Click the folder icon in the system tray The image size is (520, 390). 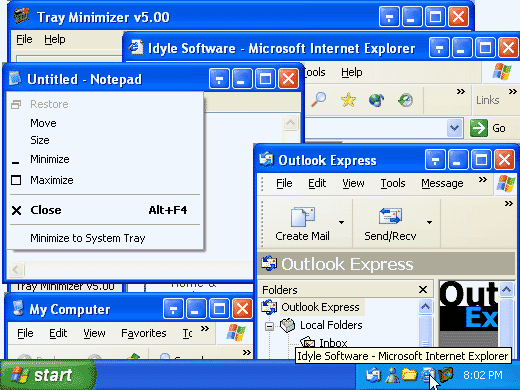(409, 375)
